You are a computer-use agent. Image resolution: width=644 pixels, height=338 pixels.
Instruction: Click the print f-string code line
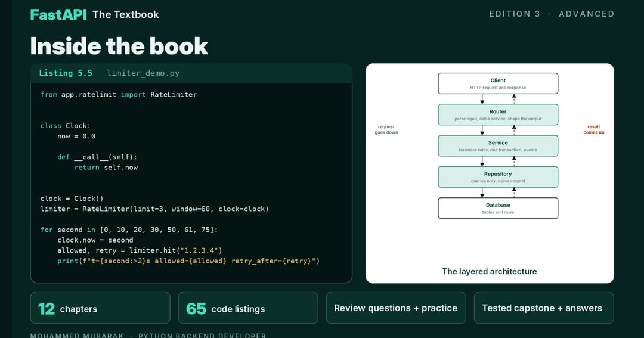pyautogui.click(x=188, y=261)
